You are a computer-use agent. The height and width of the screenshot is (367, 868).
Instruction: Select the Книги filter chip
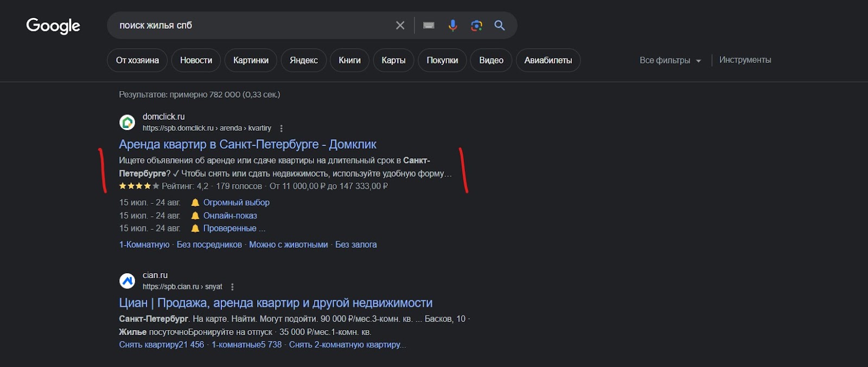(349, 60)
